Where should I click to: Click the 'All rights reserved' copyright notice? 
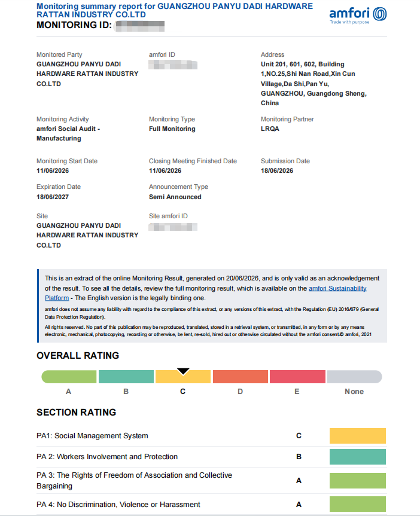tap(208, 331)
